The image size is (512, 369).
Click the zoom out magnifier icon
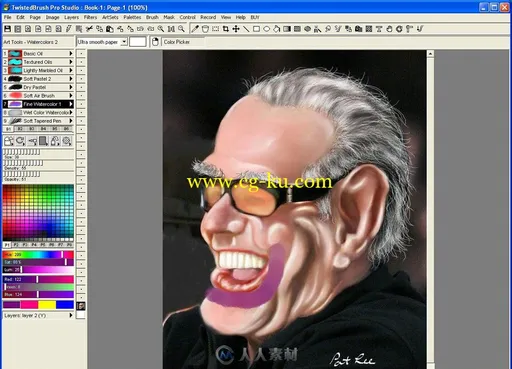pos(181,29)
